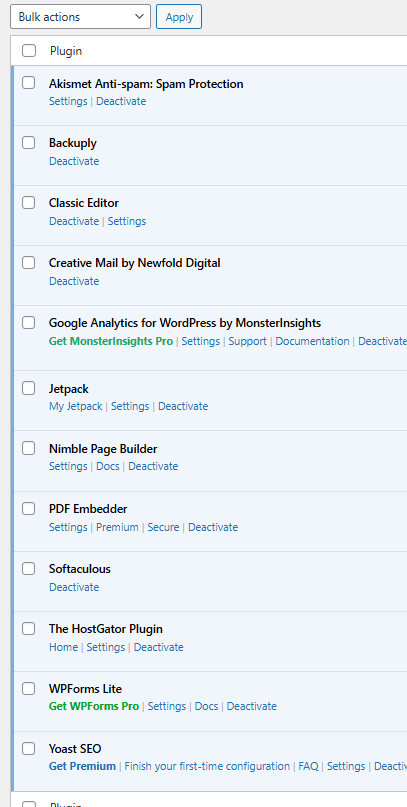Open Classic Editor Settings link
Screen dimensions: 407x807
click(x=127, y=221)
